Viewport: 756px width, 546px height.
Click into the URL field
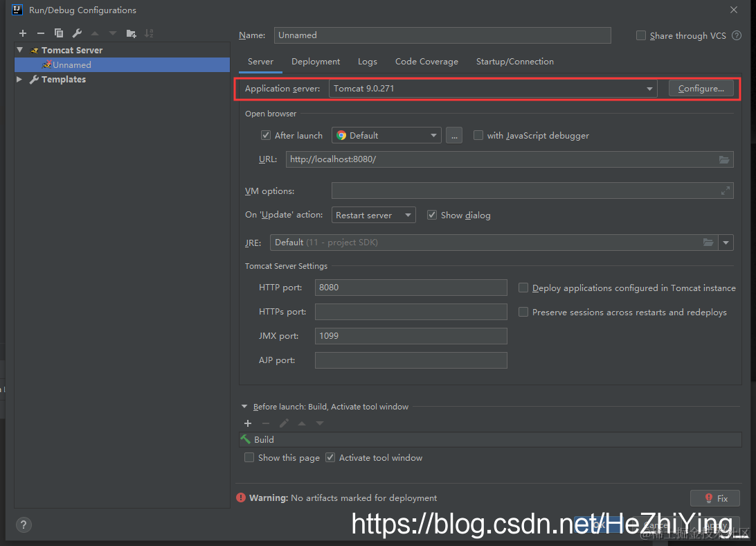[510, 159]
